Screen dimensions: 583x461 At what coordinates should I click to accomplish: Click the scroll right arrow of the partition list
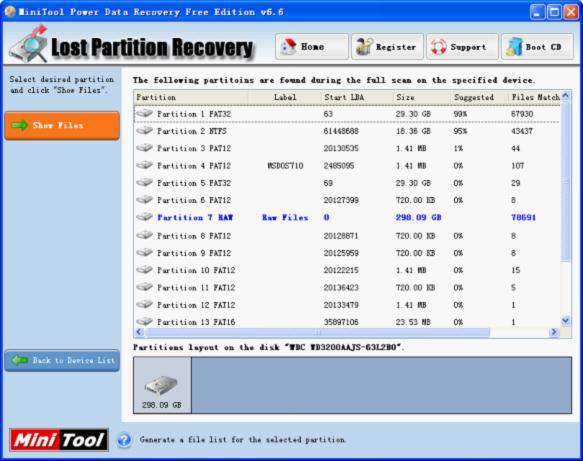[554, 332]
